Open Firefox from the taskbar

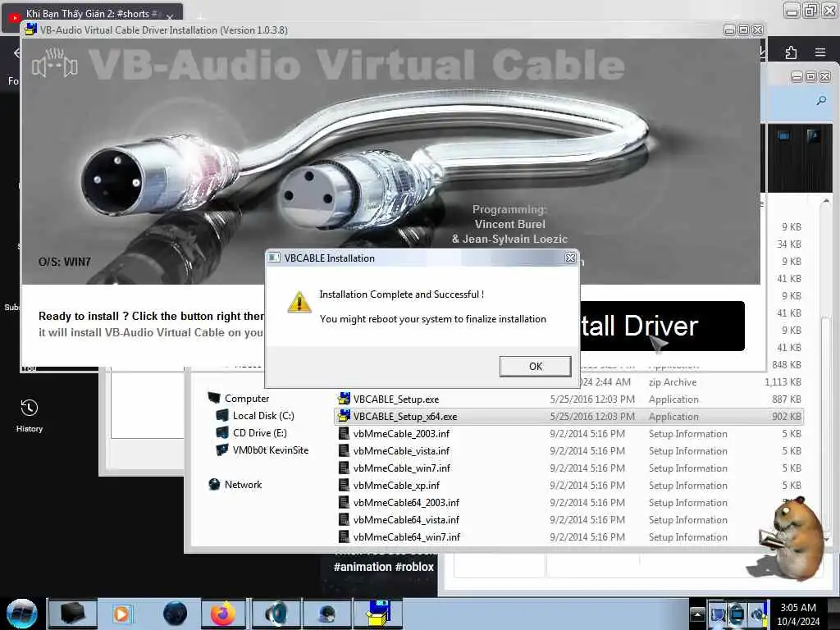point(223,614)
